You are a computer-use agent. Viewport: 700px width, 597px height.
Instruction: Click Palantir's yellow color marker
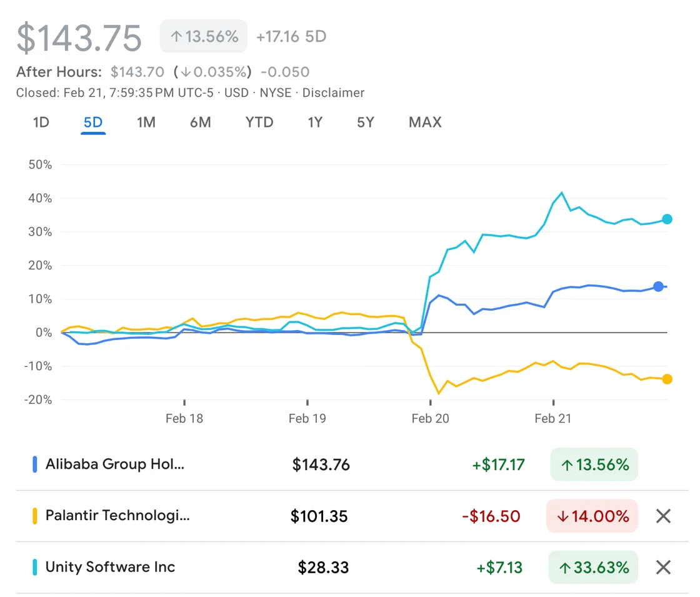(35, 516)
